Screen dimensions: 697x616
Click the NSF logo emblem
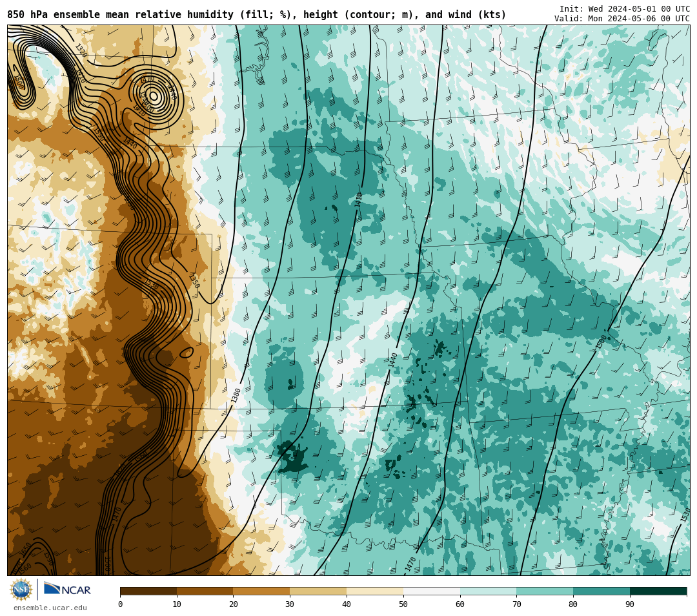pos(21,590)
